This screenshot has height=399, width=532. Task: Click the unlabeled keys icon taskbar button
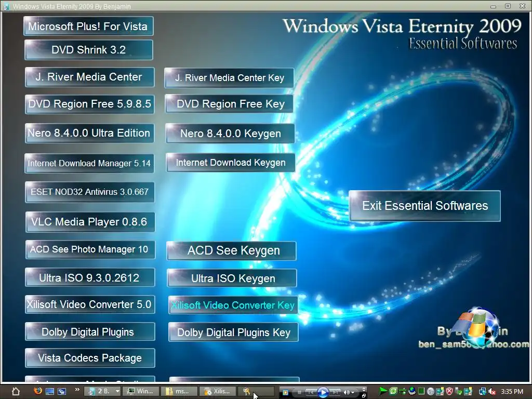tap(256, 391)
